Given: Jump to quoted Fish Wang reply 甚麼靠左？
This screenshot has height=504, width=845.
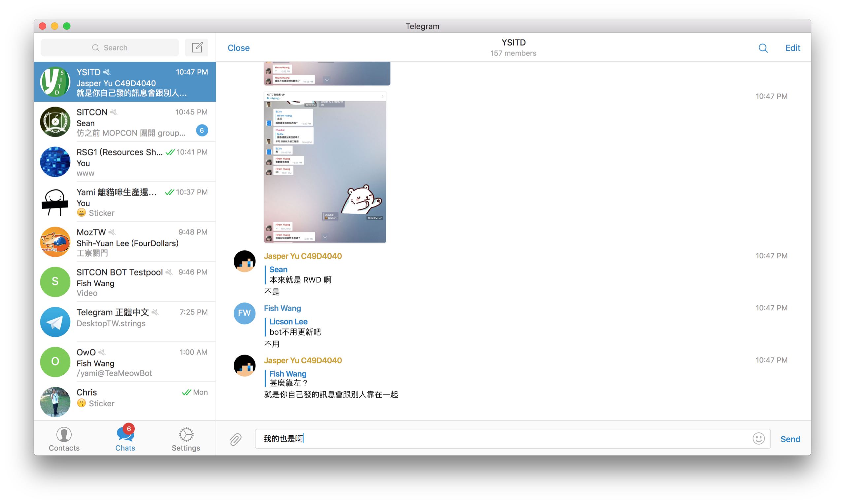Looking at the screenshot, I should tap(287, 379).
